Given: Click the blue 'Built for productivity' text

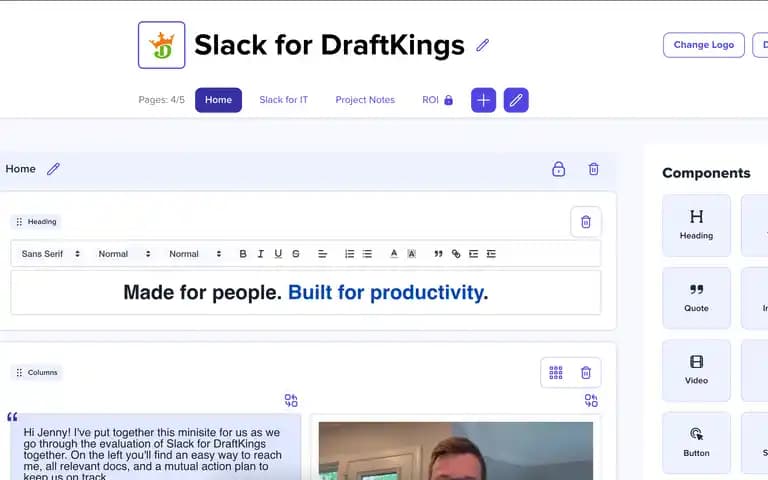Looking at the screenshot, I should [386, 292].
